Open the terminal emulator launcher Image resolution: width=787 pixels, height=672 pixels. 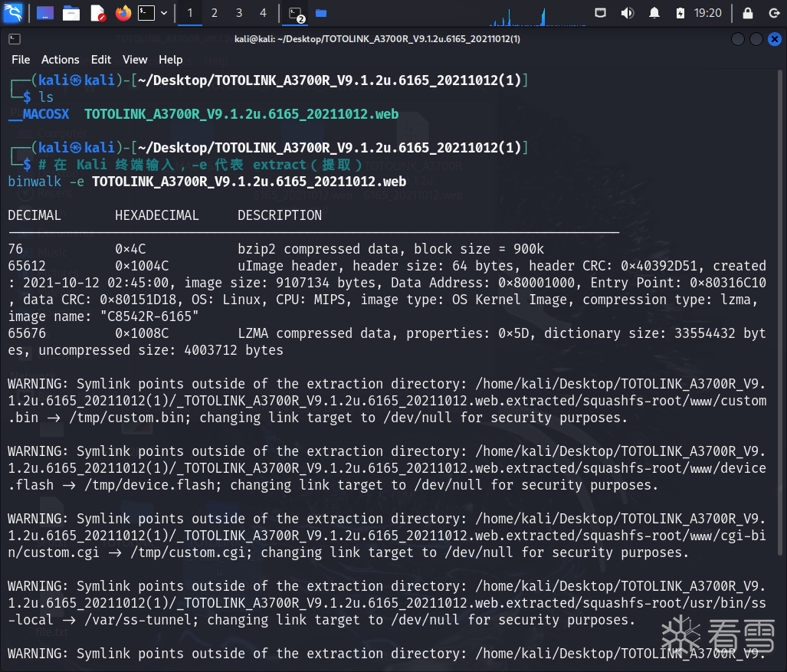click(x=146, y=13)
